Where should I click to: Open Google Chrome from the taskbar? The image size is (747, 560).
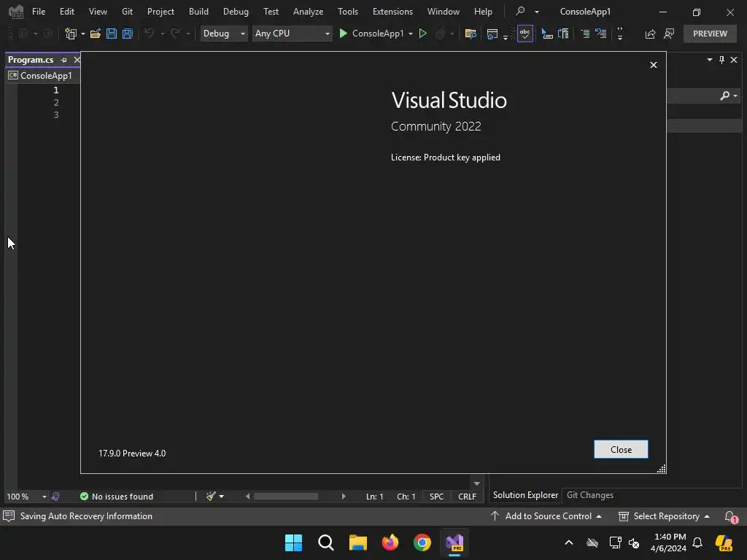click(x=422, y=542)
